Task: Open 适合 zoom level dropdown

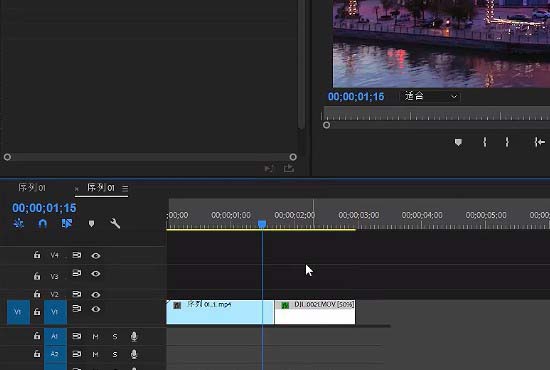Action: tap(431, 96)
